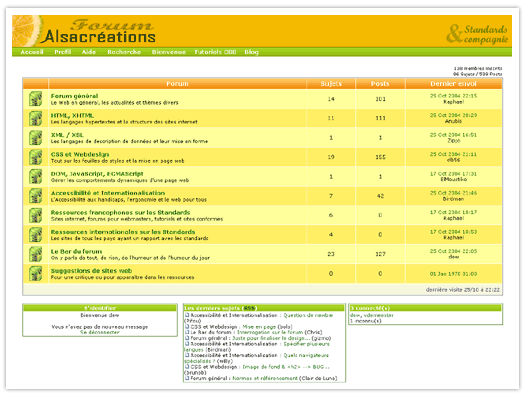Open last post date in HTML, XHTML row
This screenshot has height=396, width=525.
453,115
